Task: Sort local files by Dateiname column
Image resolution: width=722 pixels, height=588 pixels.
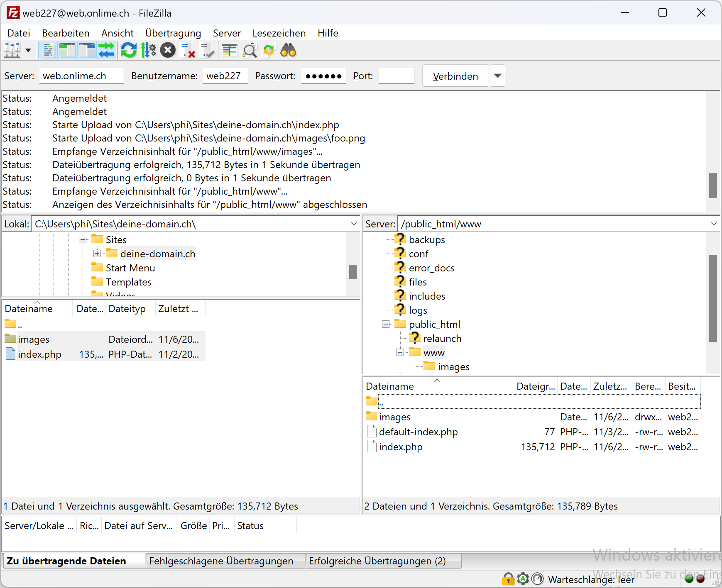Action: coord(37,309)
